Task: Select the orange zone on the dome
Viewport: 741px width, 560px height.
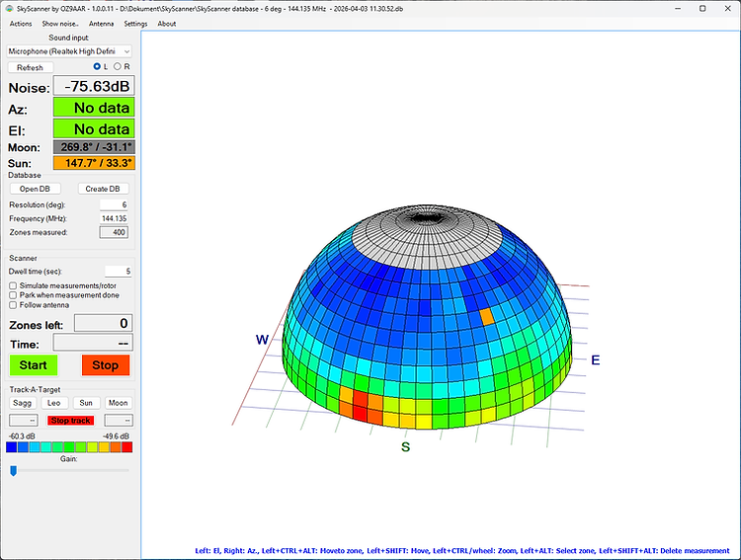Action: pyautogui.click(x=487, y=316)
